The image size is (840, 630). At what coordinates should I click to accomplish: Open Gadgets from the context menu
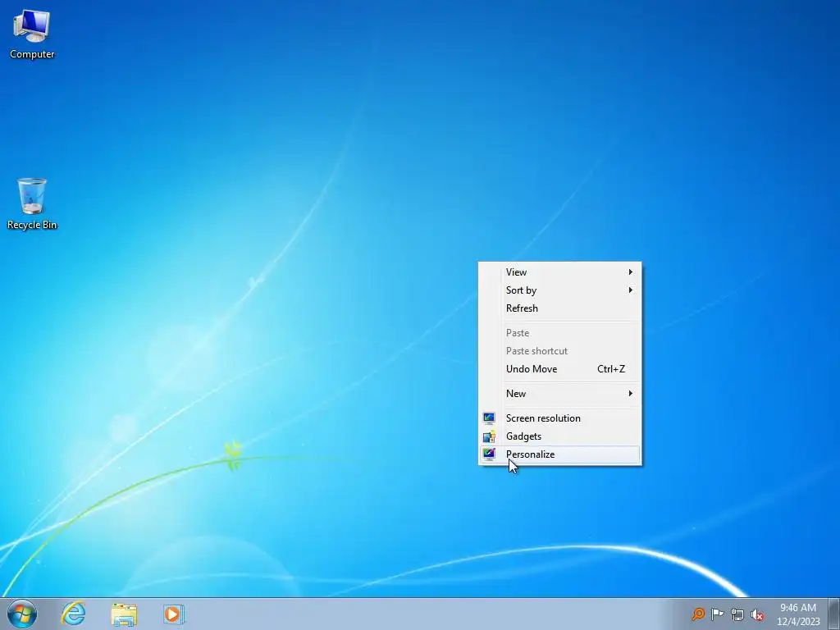559,436
